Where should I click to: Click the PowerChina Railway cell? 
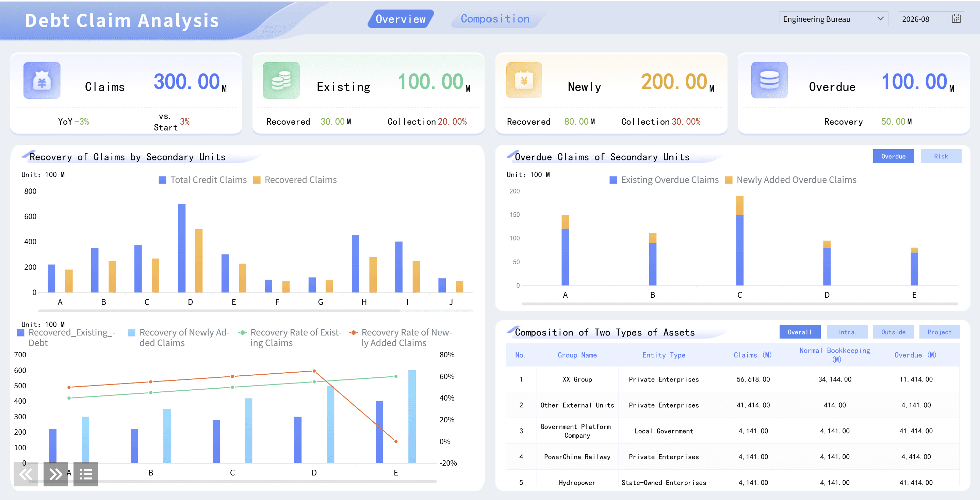tap(577, 457)
